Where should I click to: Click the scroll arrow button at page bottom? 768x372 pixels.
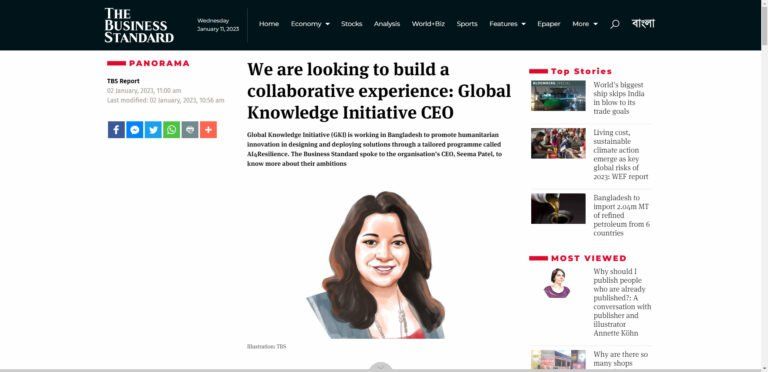[x=381, y=366]
